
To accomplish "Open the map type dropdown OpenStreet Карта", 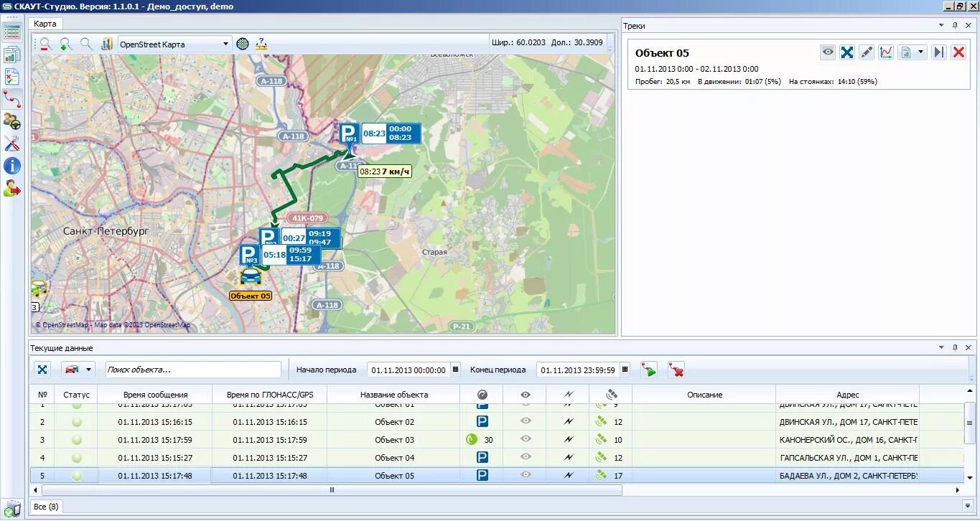I will (x=174, y=44).
